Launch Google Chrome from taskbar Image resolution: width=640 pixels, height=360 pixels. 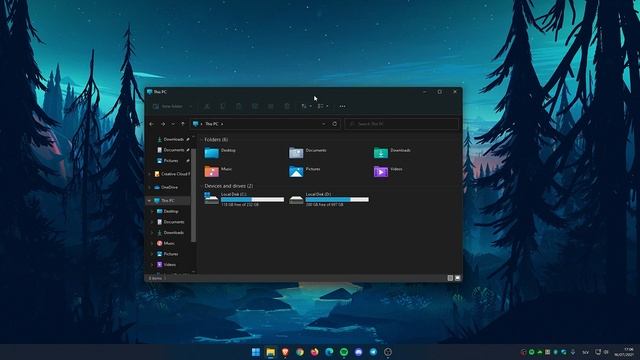pos(300,352)
